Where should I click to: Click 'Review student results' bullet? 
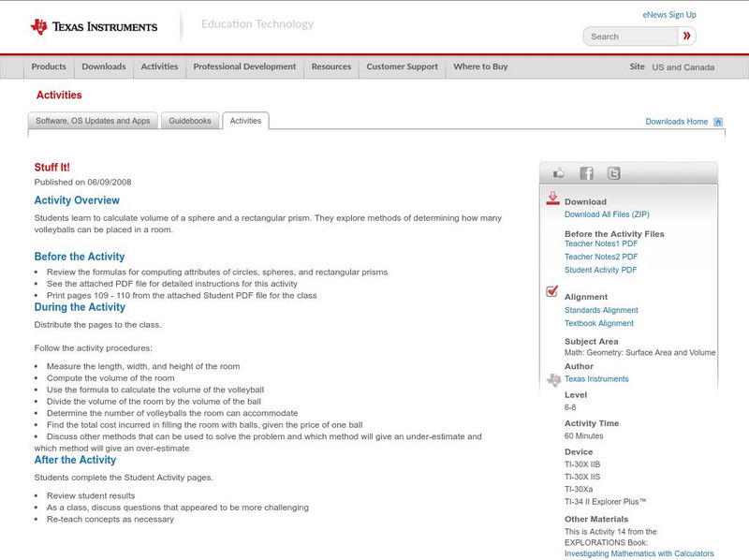(91, 496)
